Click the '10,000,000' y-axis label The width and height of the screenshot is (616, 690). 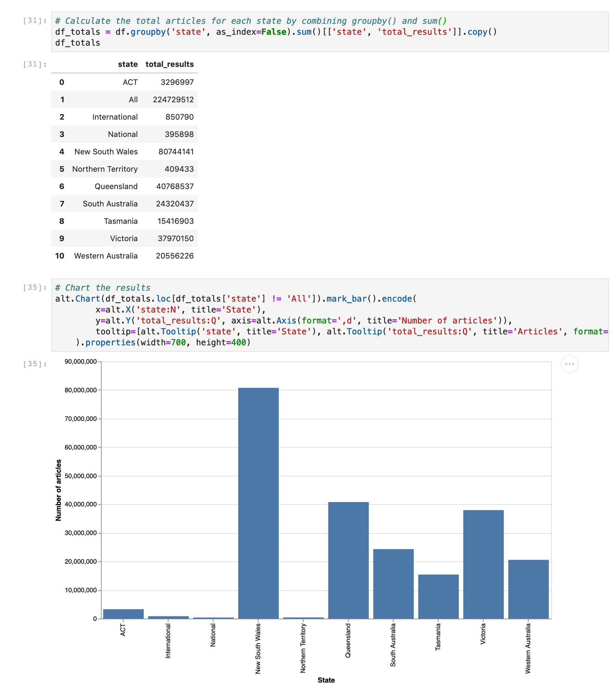[x=80, y=590]
